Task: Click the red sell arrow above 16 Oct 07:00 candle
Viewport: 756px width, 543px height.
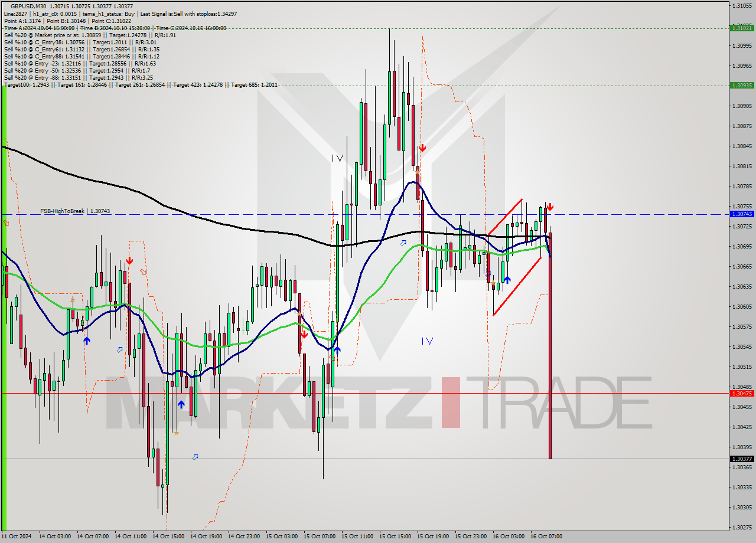Action: coord(550,207)
